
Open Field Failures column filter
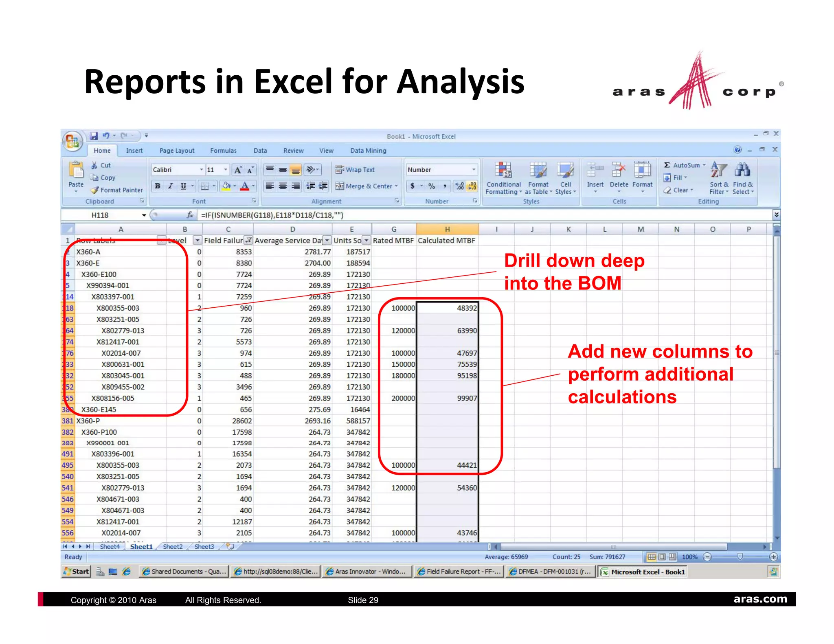[248, 240]
